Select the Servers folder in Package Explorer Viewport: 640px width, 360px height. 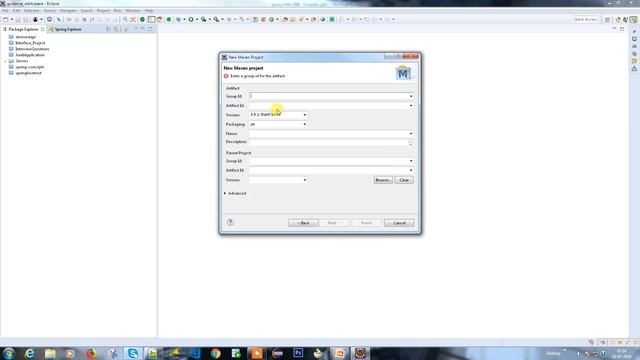(x=22, y=61)
